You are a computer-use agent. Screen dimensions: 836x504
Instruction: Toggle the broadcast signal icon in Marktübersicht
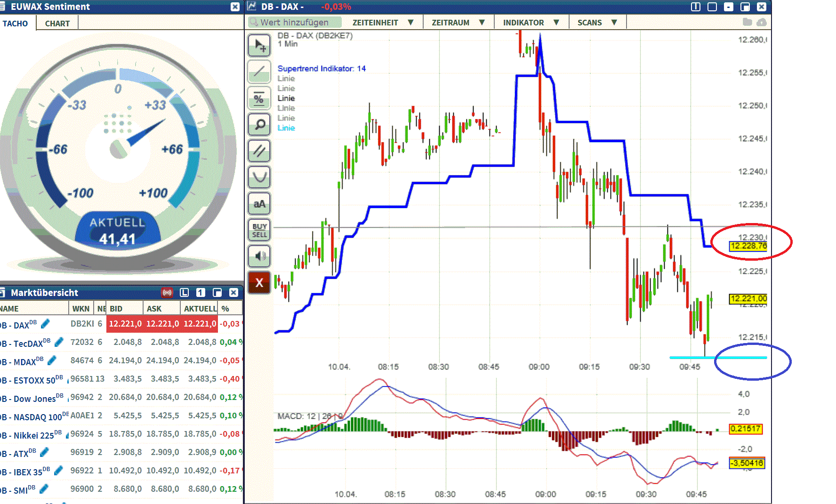(167, 292)
